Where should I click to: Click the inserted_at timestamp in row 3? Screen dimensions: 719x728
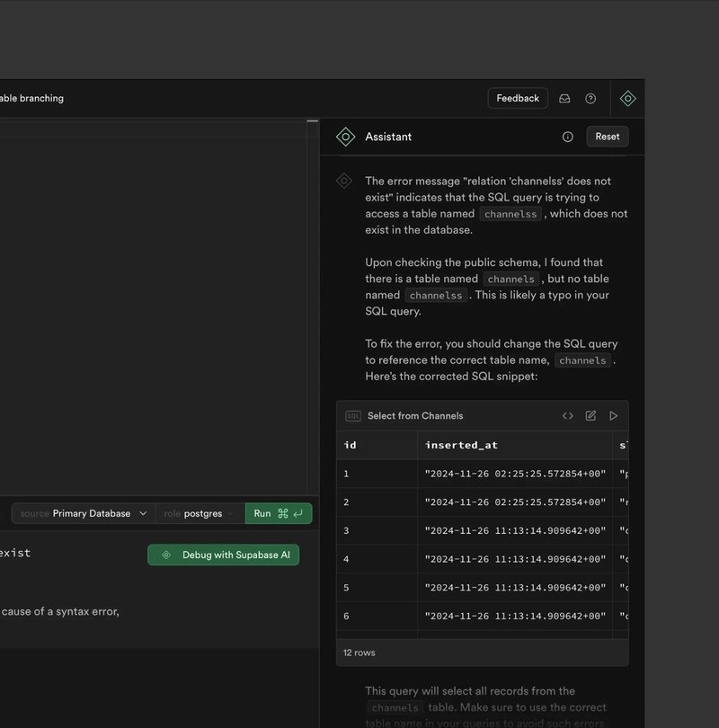click(515, 530)
